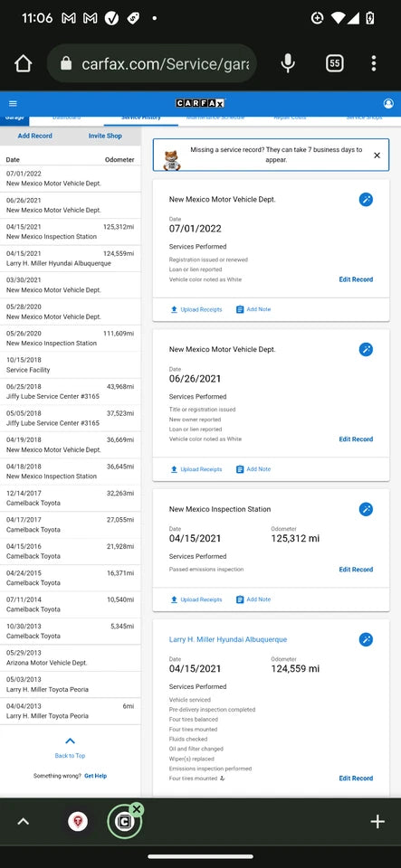Viewport: 401px width, 868px height.
Task: Open the Carfax hamburger menu
Action: pyautogui.click(x=13, y=103)
